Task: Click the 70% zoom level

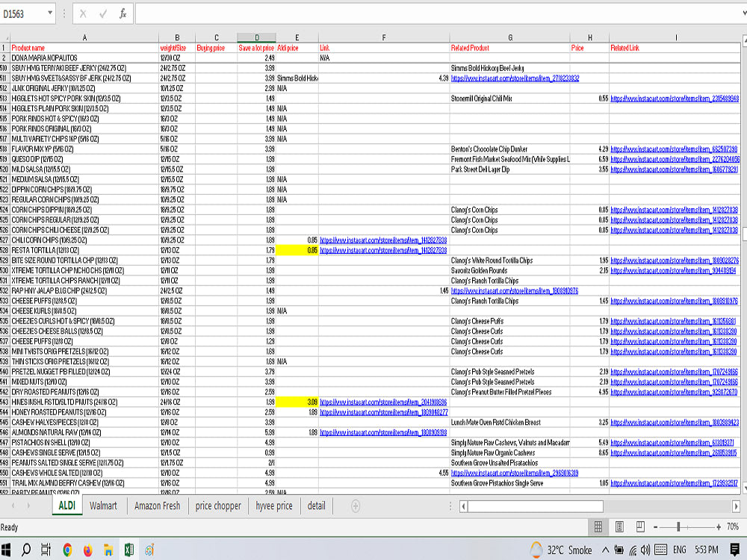Action: (733, 526)
